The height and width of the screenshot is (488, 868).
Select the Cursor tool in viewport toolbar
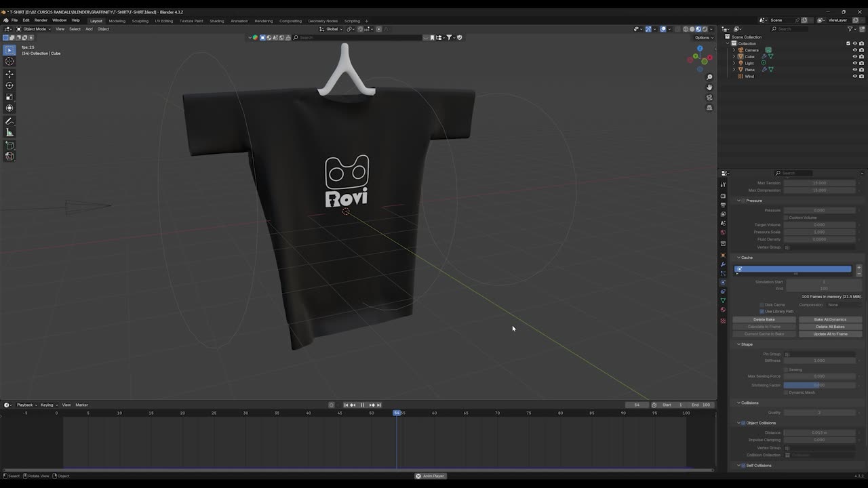click(x=9, y=61)
